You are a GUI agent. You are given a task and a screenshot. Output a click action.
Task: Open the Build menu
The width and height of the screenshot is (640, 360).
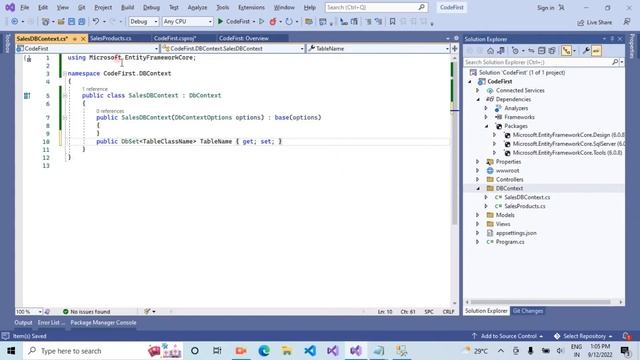coord(127,7)
